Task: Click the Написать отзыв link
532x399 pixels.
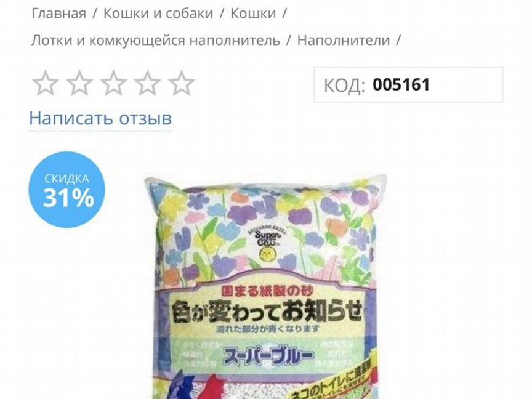Action: [100, 118]
